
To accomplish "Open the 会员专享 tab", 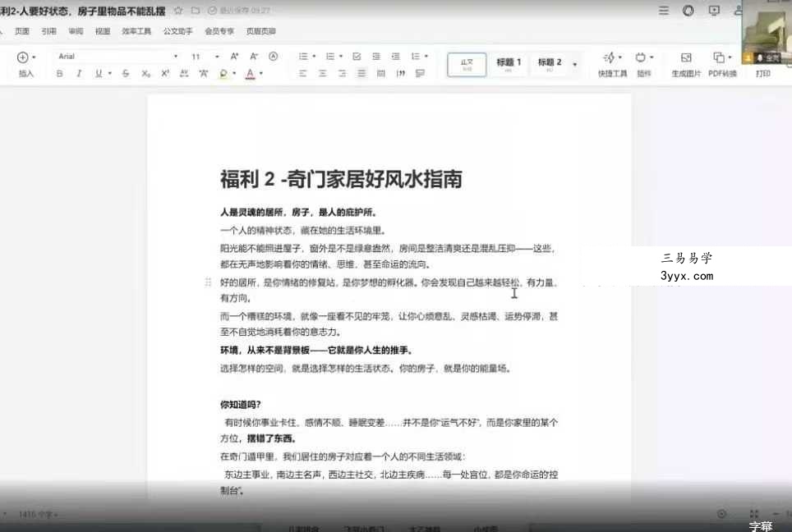I will pos(219,31).
